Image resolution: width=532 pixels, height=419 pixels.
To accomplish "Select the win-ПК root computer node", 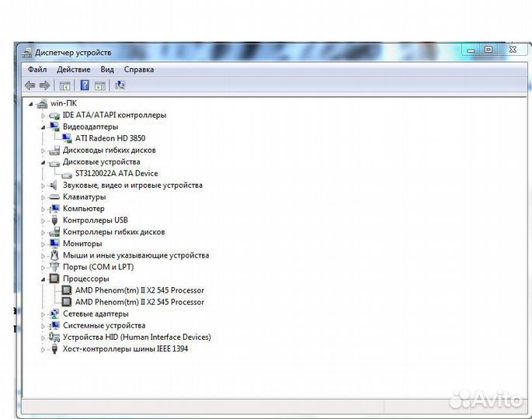I will [x=63, y=103].
